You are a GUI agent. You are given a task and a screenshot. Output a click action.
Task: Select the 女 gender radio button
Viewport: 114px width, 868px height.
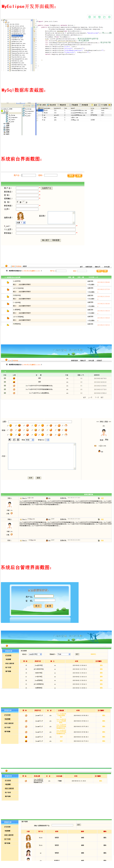tap(24, 202)
